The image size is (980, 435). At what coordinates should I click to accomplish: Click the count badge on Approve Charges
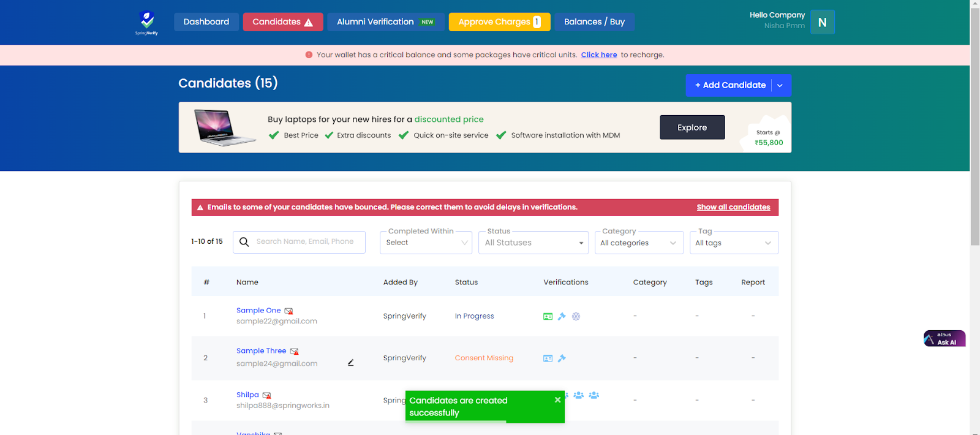click(537, 21)
